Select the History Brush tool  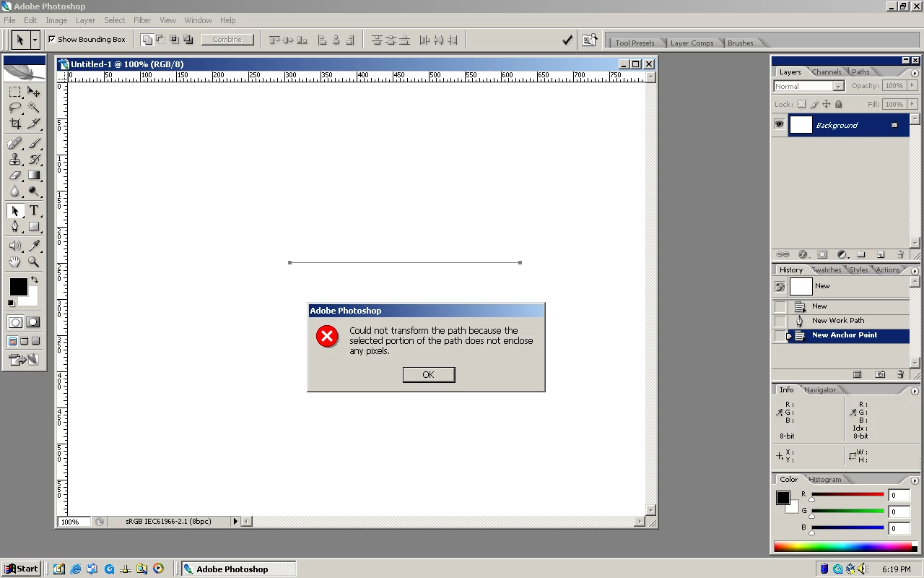pos(34,159)
